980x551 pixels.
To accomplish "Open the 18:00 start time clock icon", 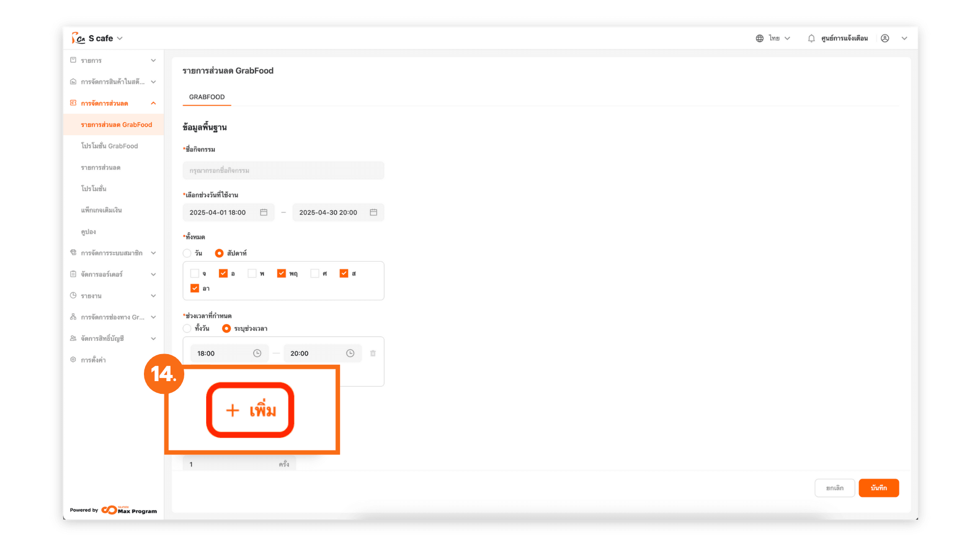I will (x=257, y=353).
